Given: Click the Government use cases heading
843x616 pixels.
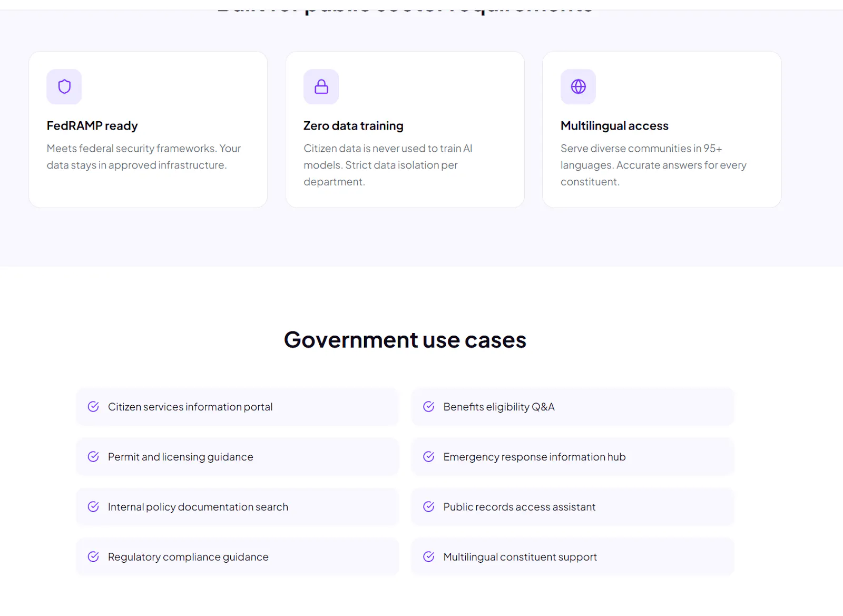Looking at the screenshot, I should (x=405, y=340).
